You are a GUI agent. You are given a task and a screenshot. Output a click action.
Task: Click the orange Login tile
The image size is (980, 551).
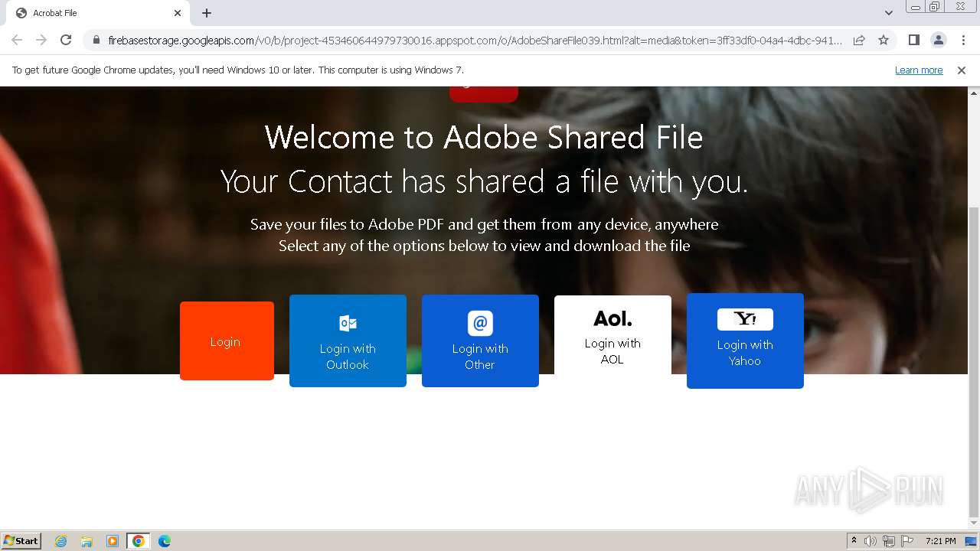(x=227, y=341)
